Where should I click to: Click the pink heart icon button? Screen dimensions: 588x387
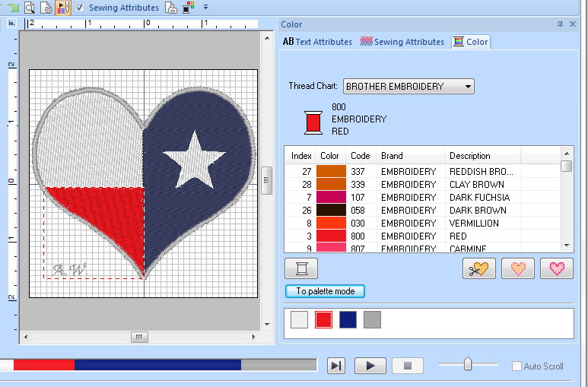point(557,268)
